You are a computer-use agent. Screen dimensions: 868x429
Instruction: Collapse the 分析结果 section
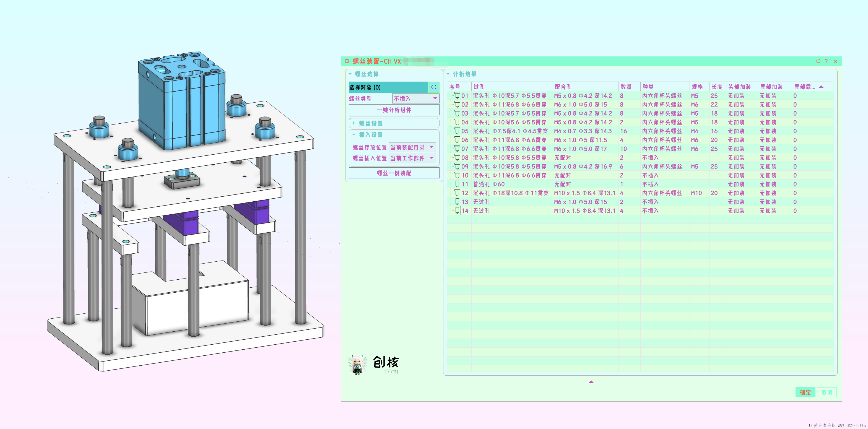448,74
